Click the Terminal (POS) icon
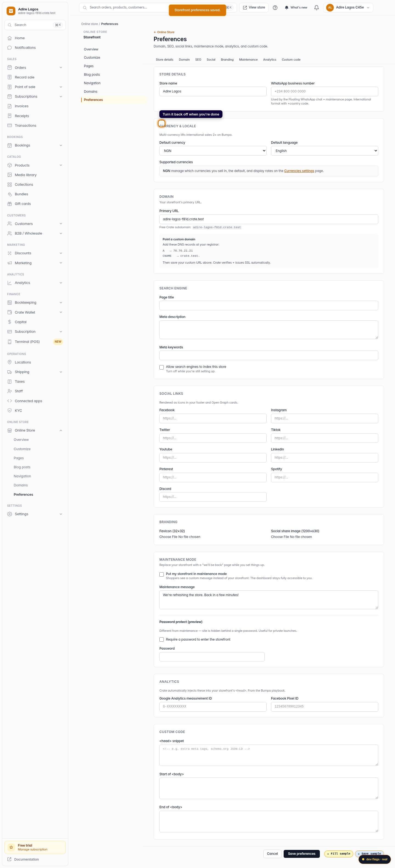 pos(9,342)
